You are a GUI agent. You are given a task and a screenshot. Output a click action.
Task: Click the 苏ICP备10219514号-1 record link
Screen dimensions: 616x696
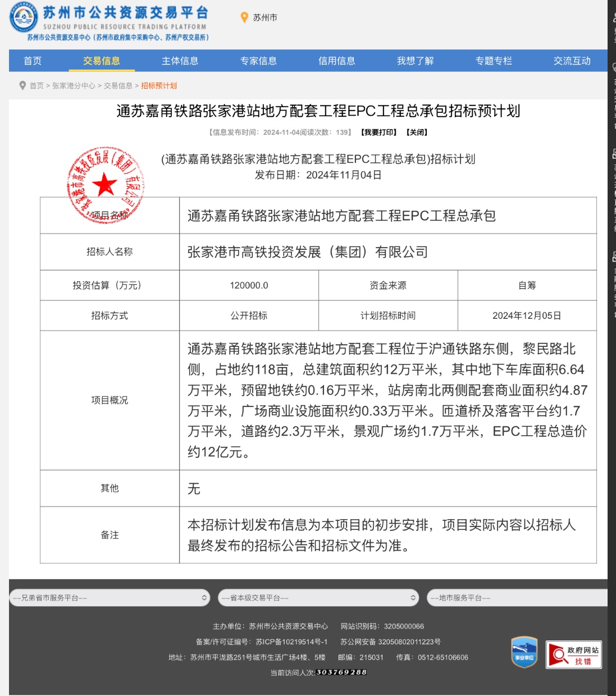pos(291,642)
